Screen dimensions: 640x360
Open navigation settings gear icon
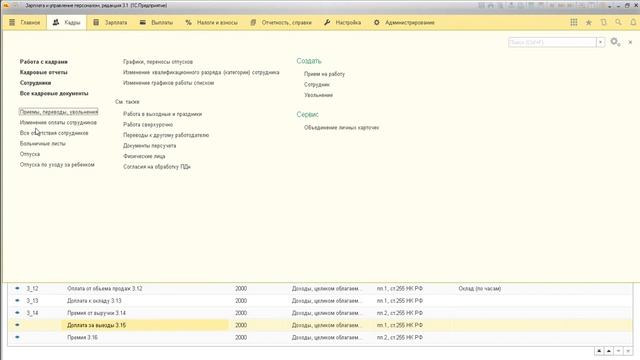pyautogui.click(x=615, y=42)
